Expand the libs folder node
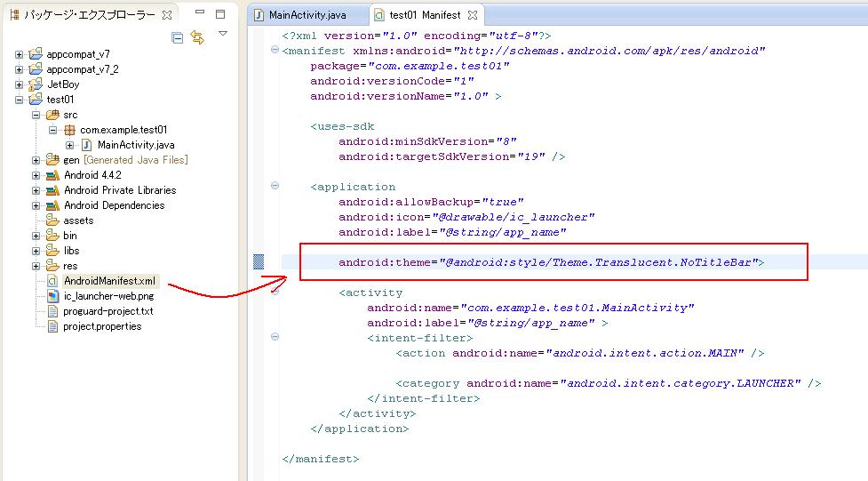The height and width of the screenshot is (481, 868). [x=36, y=251]
